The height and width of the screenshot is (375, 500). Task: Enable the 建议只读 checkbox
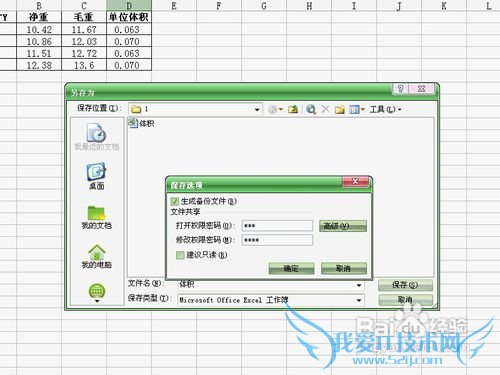click(x=180, y=255)
